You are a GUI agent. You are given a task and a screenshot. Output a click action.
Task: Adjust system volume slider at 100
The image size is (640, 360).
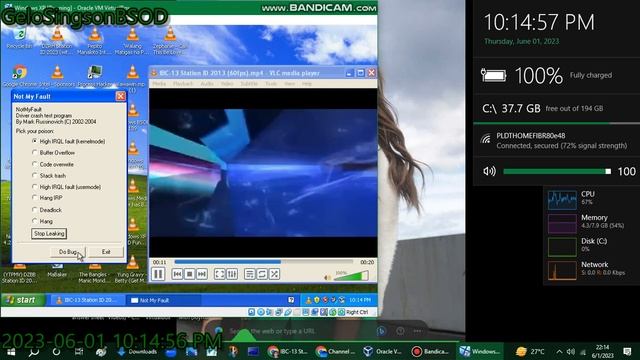[557, 171]
